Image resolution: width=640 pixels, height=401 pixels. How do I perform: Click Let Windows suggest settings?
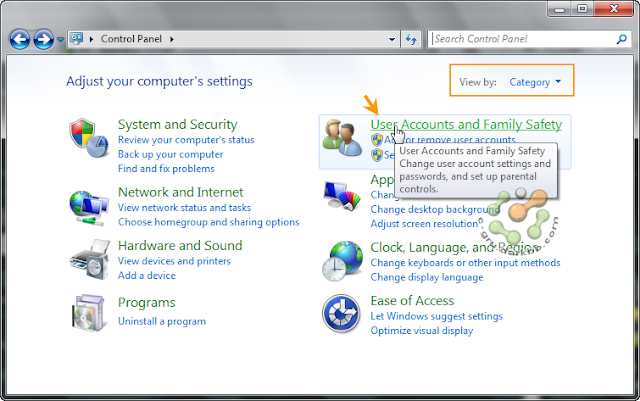[x=436, y=316]
